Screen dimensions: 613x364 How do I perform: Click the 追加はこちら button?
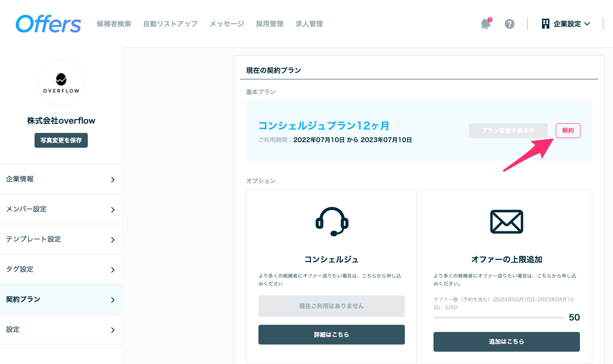506,342
